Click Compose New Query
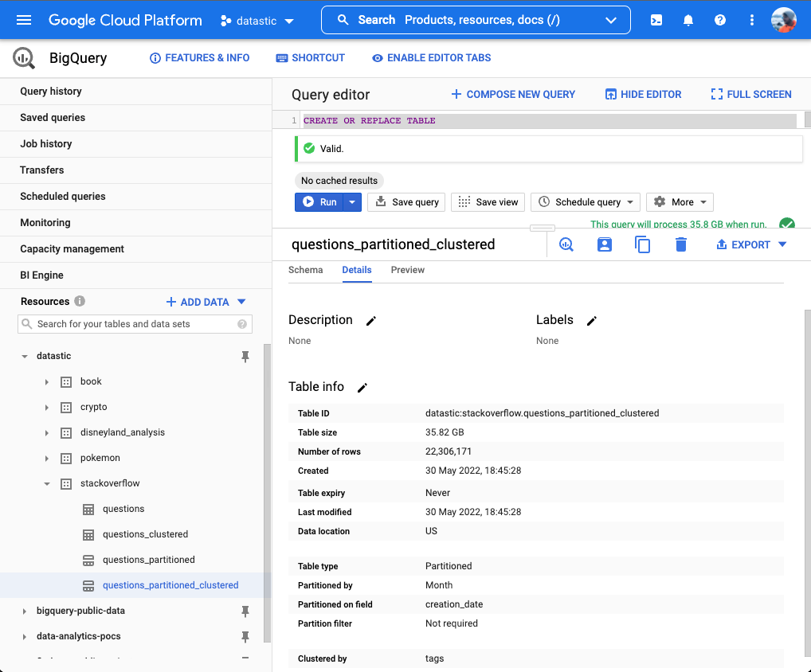Image resolution: width=811 pixels, height=672 pixels. coord(513,94)
